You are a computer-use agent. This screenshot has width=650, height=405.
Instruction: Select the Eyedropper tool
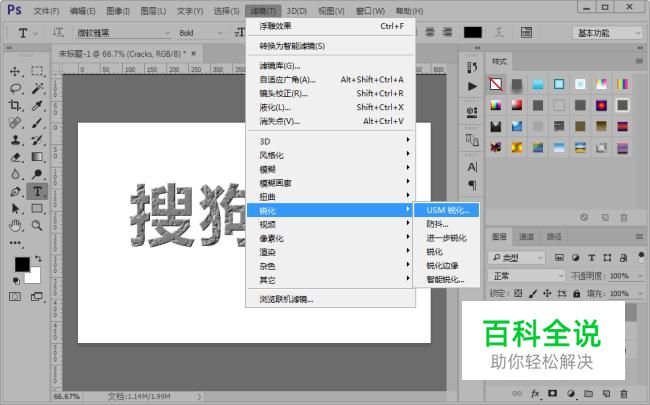pyautogui.click(x=37, y=105)
